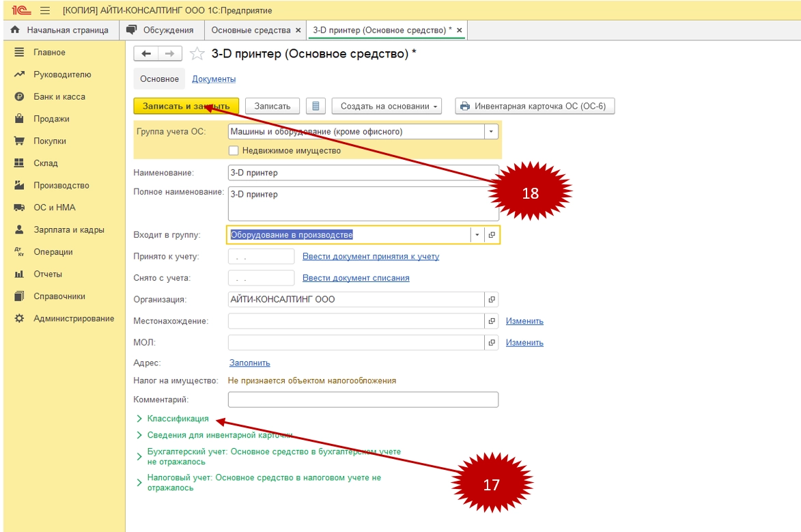This screenshot has height=532, width=801.
Task: Close the 3-D принтер tab
Action: (x=460, y=30)
